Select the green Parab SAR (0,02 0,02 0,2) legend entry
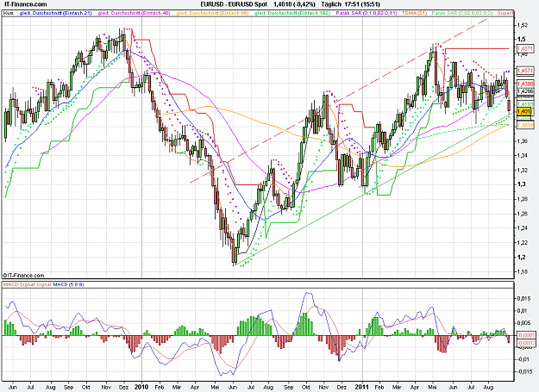 click(462, 13)
